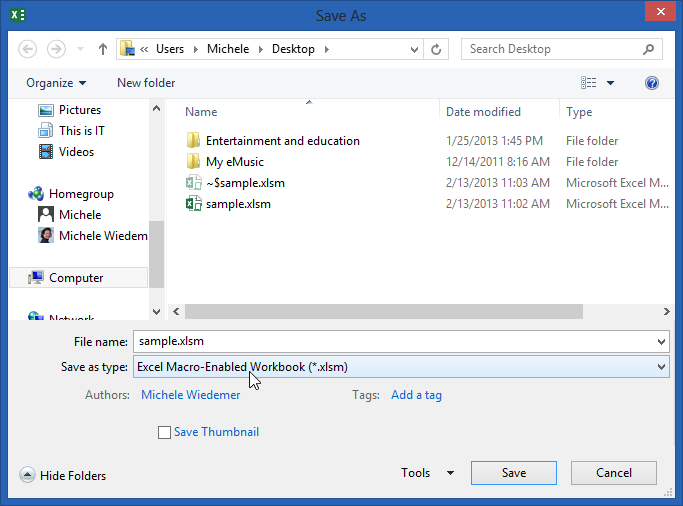683x506 pixels.
Task: Click the Up one level arrow icon
Action: 103,49
